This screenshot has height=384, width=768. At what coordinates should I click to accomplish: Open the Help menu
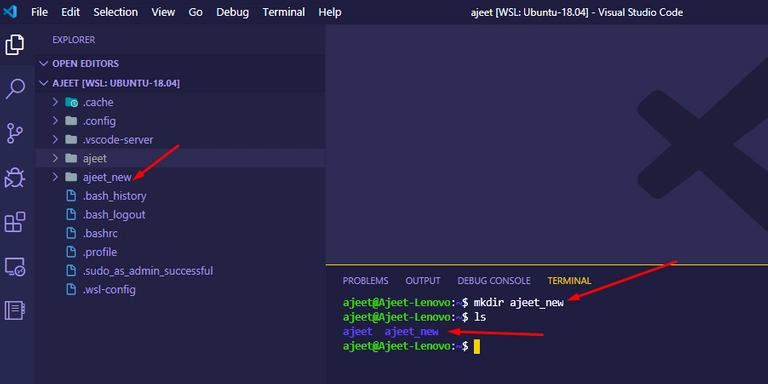[330, 12]
